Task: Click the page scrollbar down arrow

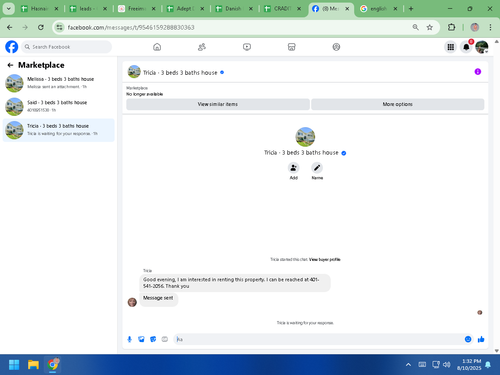Action: (x=497, y=351)
